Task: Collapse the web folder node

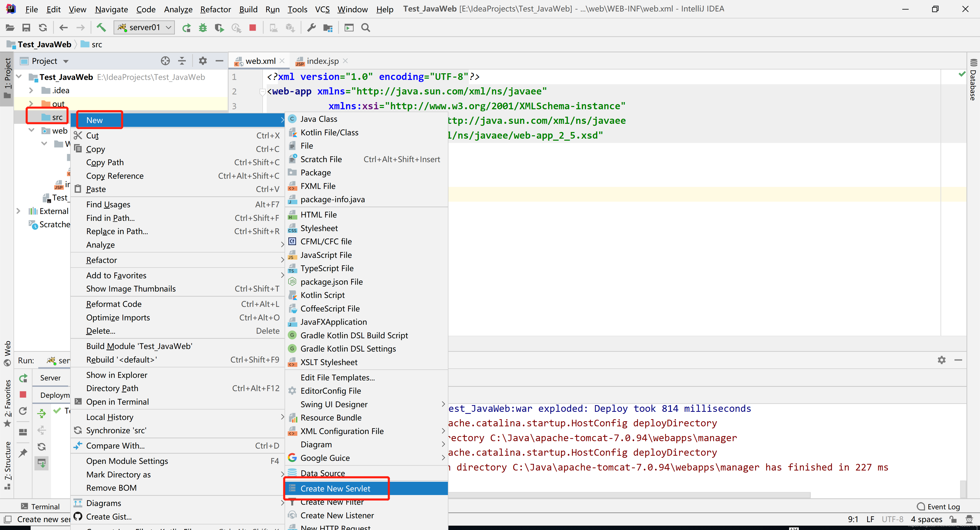Action: (31, 130)
